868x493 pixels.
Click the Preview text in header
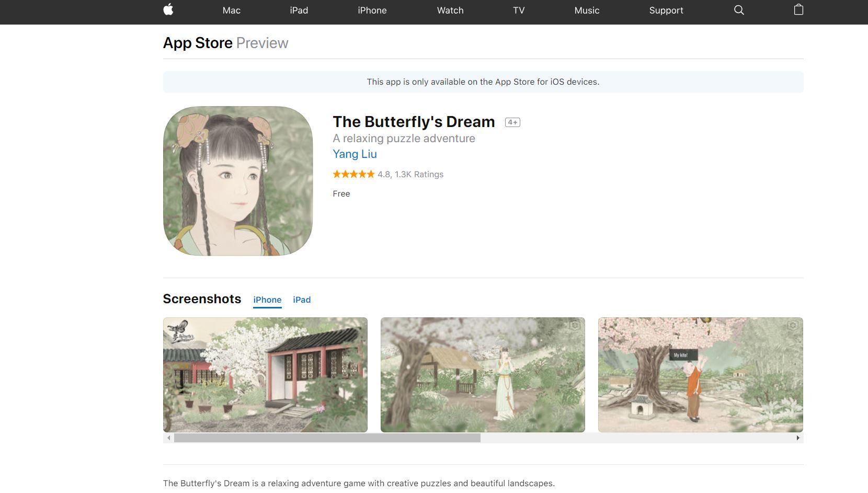pyautogui.click(x=262, y=43)
